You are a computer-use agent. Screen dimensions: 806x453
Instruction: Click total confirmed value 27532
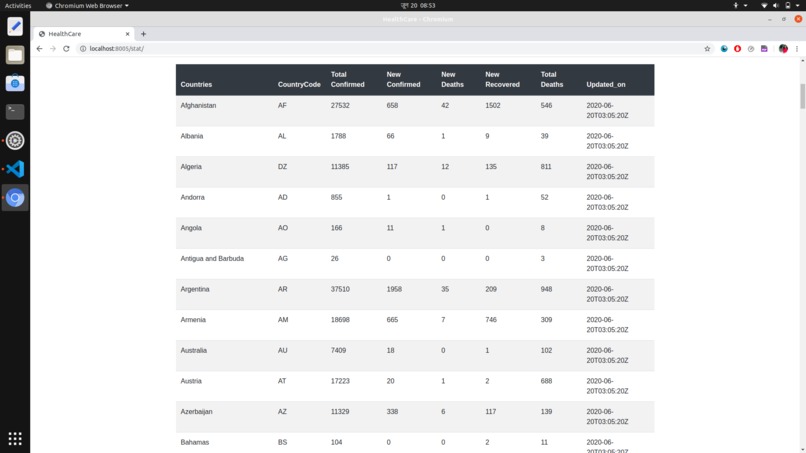[340, 105]
